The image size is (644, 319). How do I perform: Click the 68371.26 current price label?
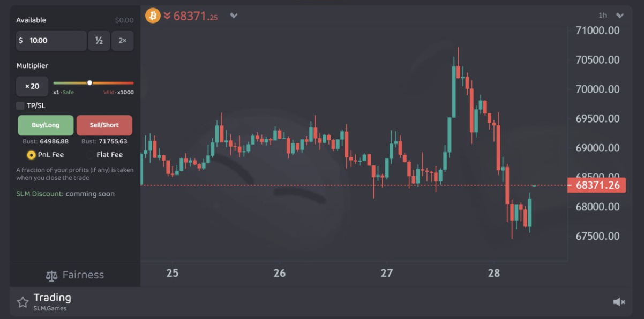point(597,185)
